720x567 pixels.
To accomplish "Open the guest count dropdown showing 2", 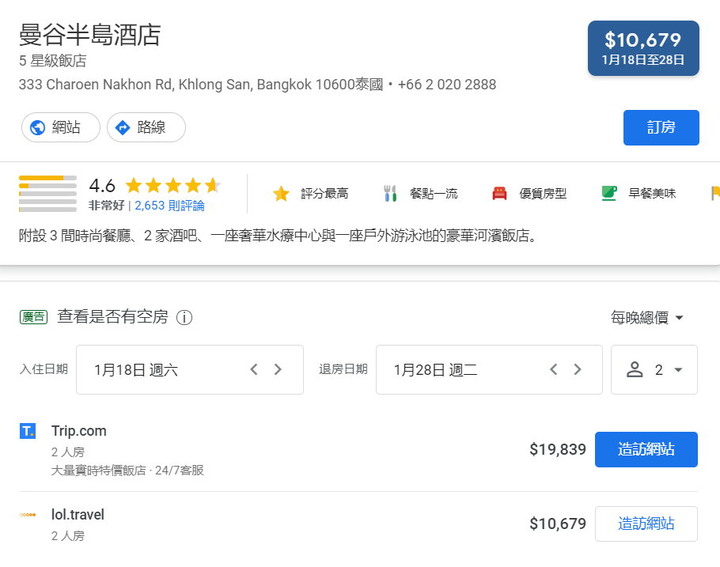I will [654, 370].
